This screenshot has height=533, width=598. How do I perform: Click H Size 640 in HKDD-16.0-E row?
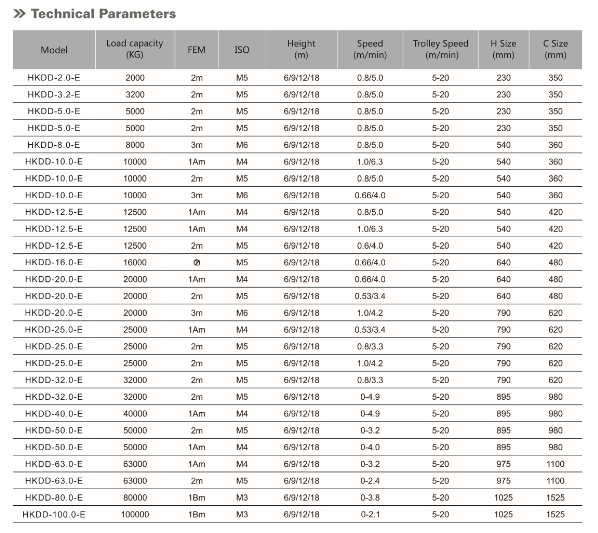click(503, 262)
